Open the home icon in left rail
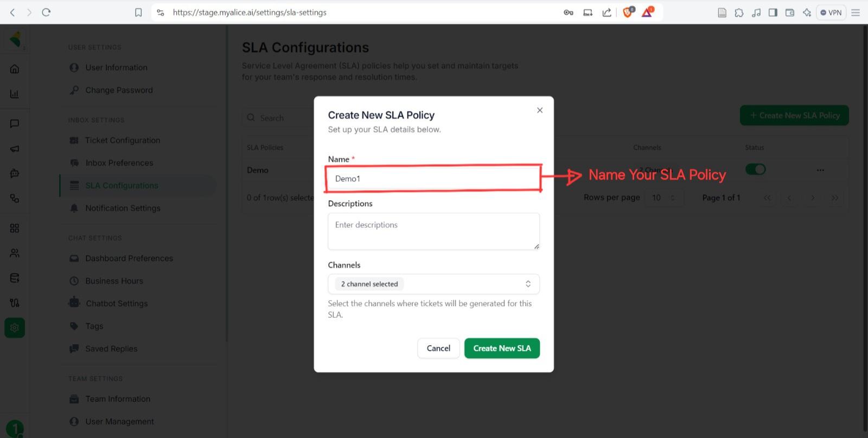Viewport: 868px width, 438px height. pyautogui.click(x=15, y=69)
